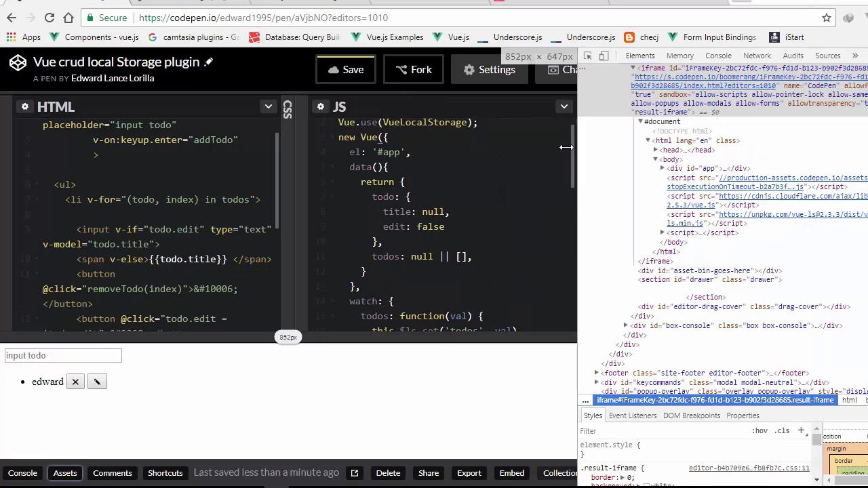This screenshot has height=488, width=868.
Task: Expand the div id app node
Action: (662, 168)
